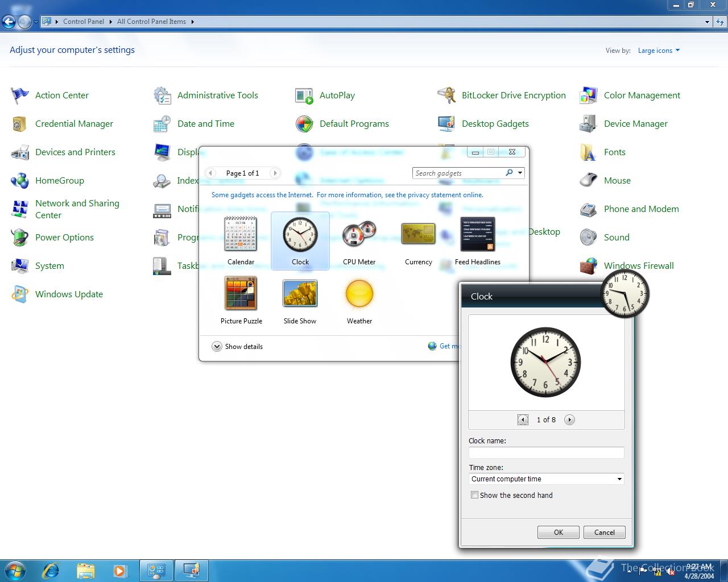
Task: Open the Time zone dropdown
Action: coord(546,479)
